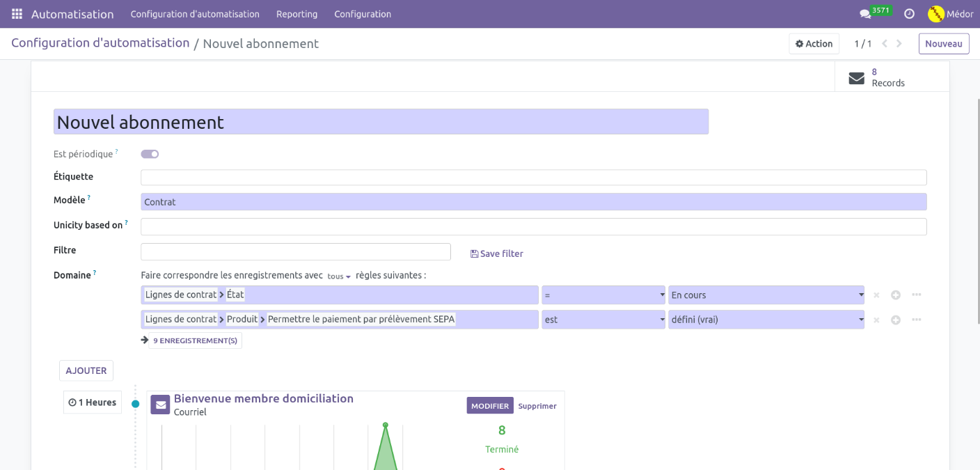Click Save filter
The height and width of the screenshot is (470, 980).
497,254
